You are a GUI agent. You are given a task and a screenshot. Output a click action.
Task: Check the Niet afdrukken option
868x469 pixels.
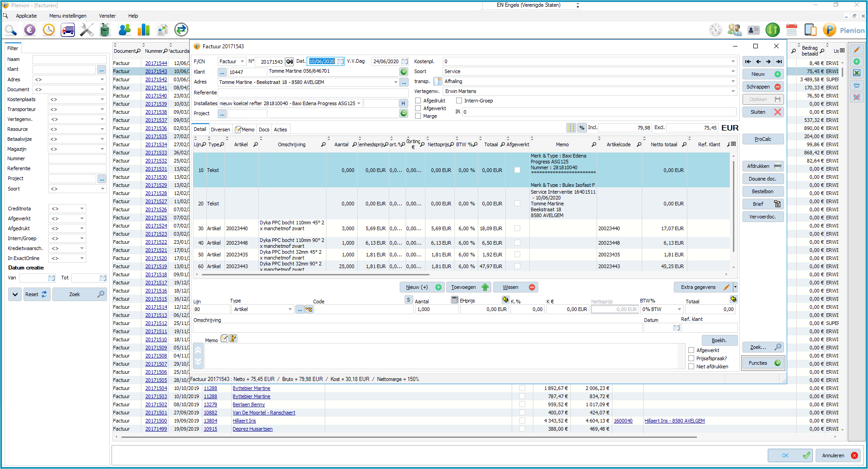(691, 367)
